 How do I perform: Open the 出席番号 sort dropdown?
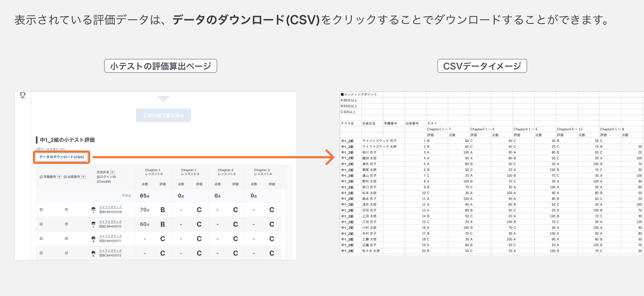tap(84, 177)
